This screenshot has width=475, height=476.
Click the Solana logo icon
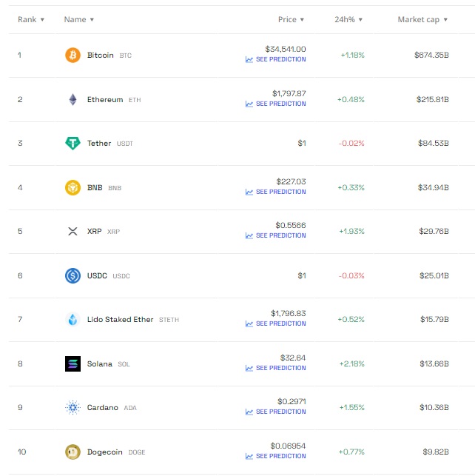[73, 363]
